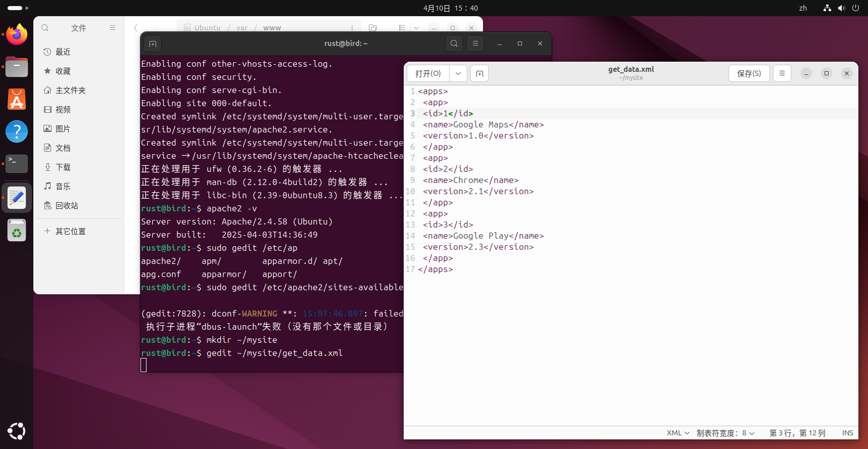
Task: Click the <id>1</id> line in gedit
Action: 448,113
